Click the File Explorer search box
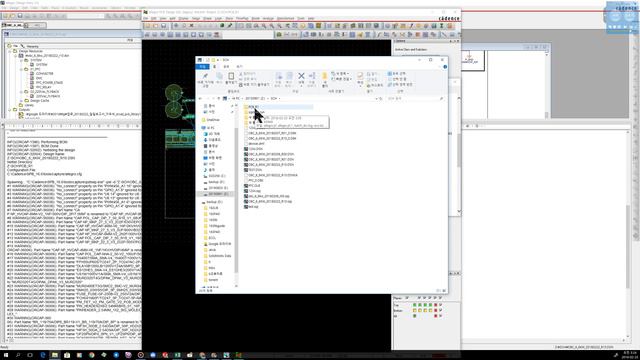 (x=414, y=98)
